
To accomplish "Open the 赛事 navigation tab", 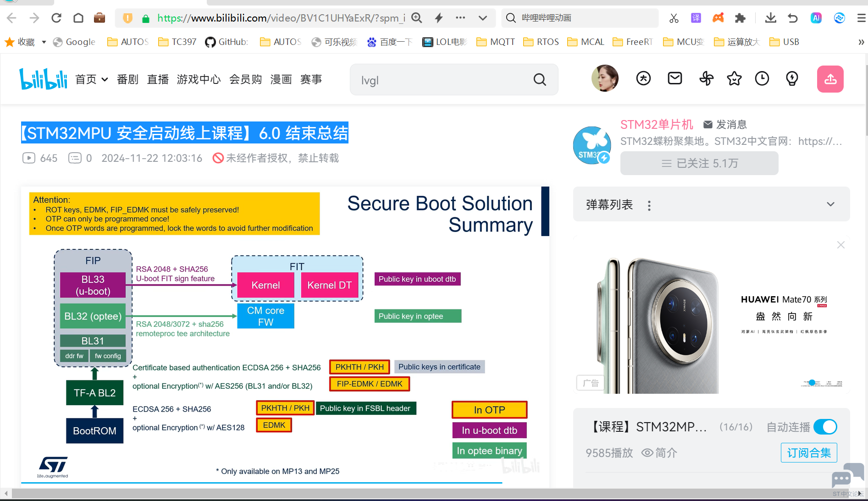I will (311, 79).
